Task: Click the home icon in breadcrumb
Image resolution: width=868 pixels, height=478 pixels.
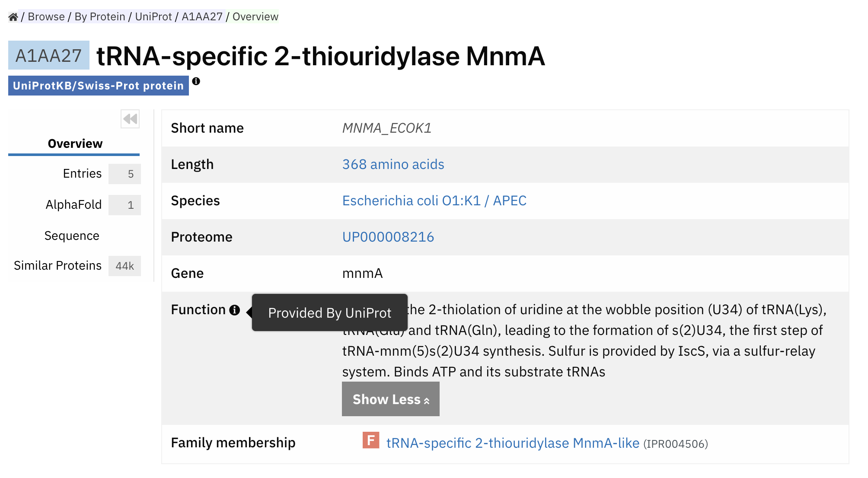Action: 13,17
